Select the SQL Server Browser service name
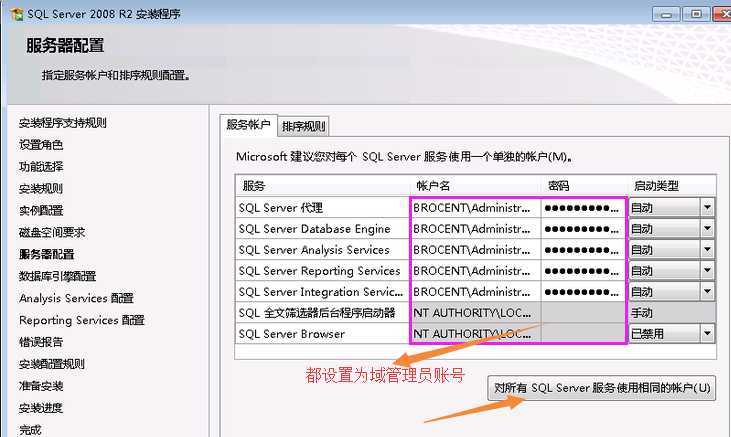 [292, 333]
